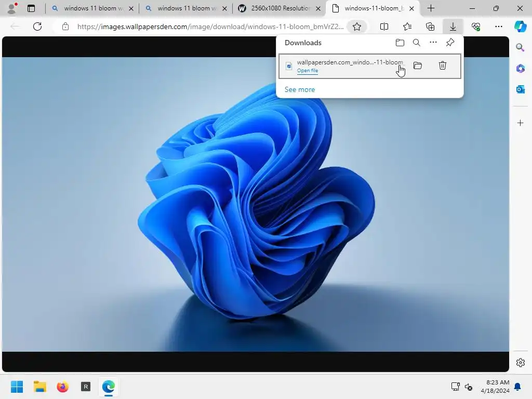
Task: Open the Favorites list icon
Action: (407, 26)
